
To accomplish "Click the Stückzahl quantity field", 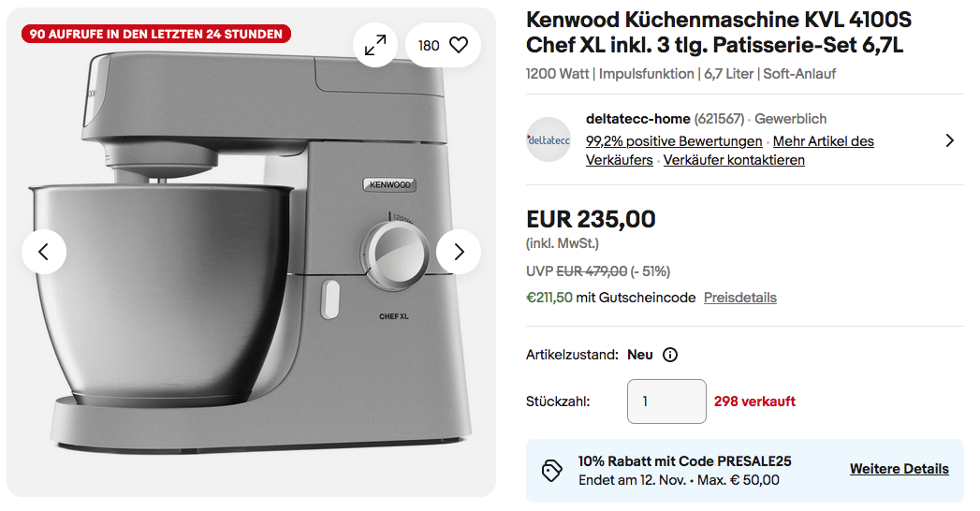I will [x=666, y=401].
